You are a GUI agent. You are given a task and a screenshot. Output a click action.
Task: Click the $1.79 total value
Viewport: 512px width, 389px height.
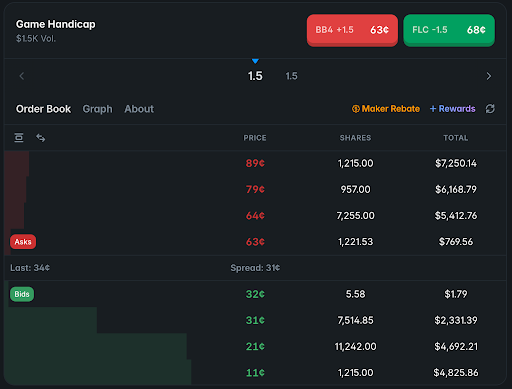pos(456,294)
